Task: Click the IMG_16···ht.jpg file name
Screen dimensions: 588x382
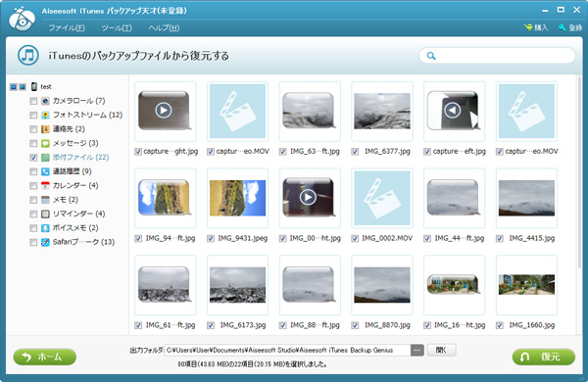Action: 460,325
